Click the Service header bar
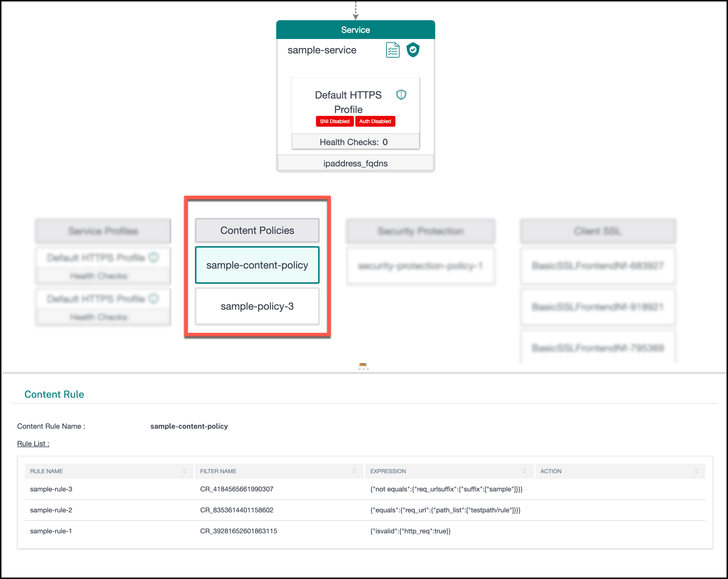The height and width of the screenshot is (579, 728). [x=355, y=30]
